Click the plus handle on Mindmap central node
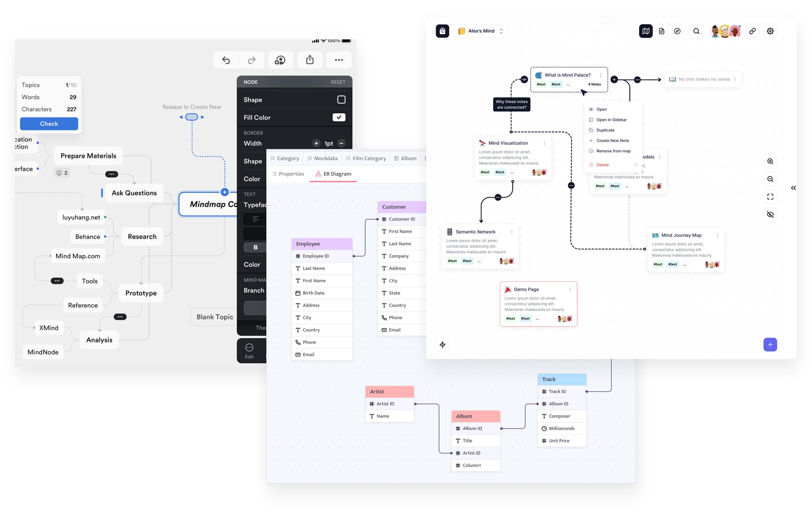The width and height of the screenshot is (812, 519). (225, 192)
